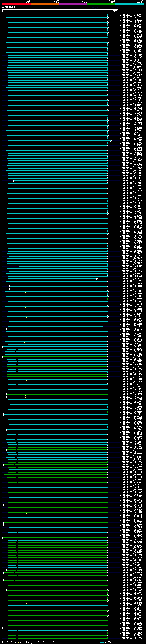Select hit UniRef100_Q9M530
146x644 pixels.
131,181
